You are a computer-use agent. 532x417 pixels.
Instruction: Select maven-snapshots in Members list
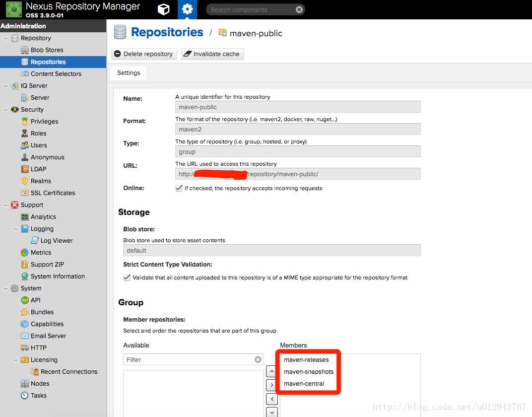pos(309,371)
